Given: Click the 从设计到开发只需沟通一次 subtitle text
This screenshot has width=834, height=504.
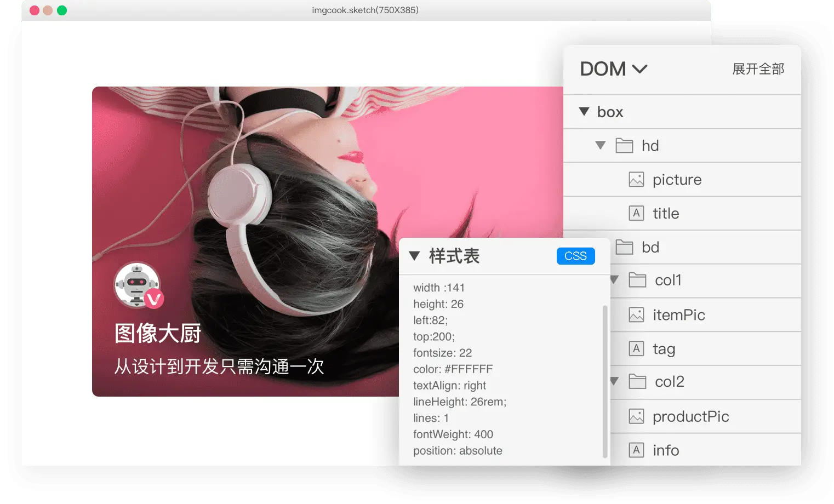Looking at the screenshot, I should coord(219,366).
